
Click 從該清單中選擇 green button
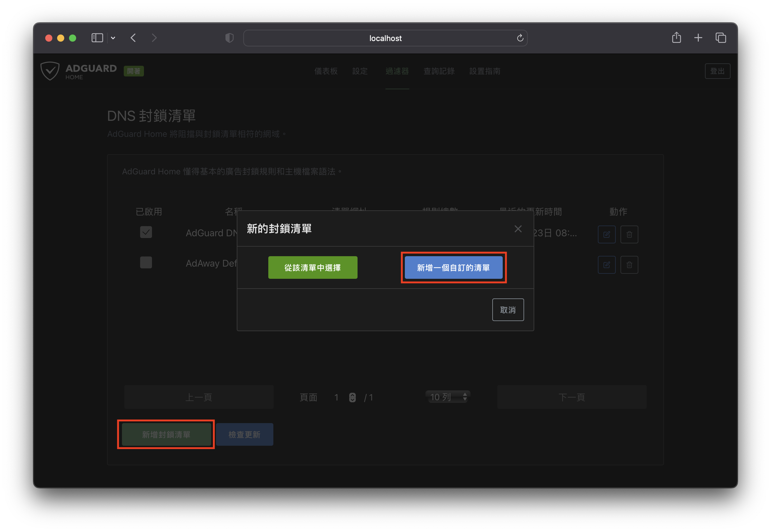click(x=313, y=267)
